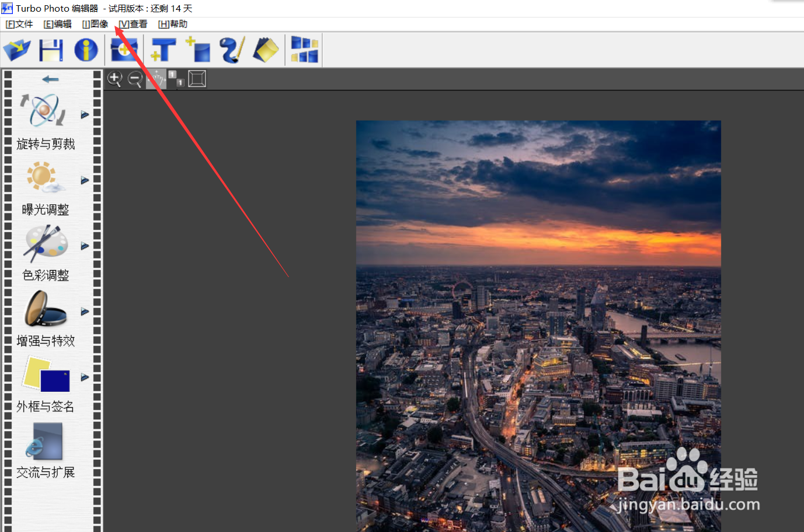Click the add-photo camera icon

pos(124,50)
